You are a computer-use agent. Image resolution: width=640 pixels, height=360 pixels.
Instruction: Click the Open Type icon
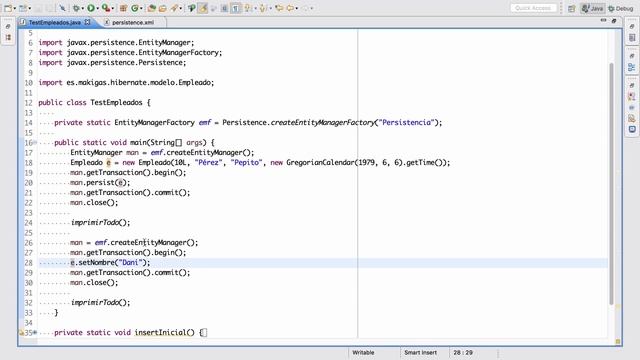(152, 8)
